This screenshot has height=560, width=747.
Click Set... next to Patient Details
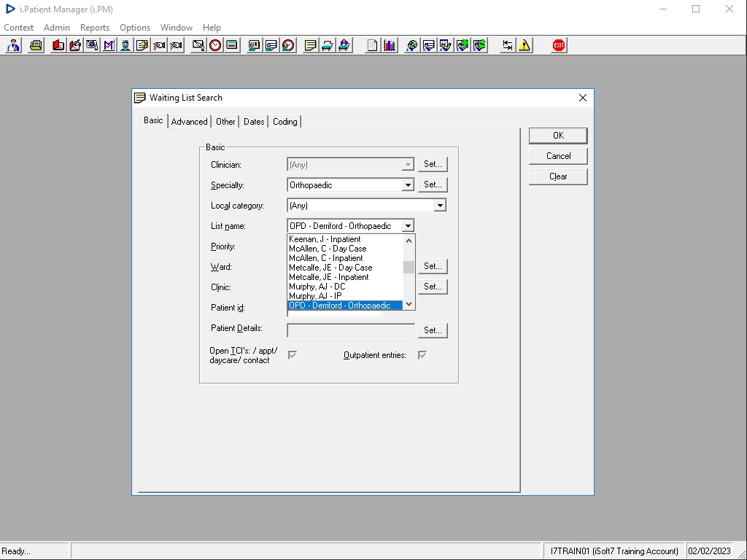point(433,330)
